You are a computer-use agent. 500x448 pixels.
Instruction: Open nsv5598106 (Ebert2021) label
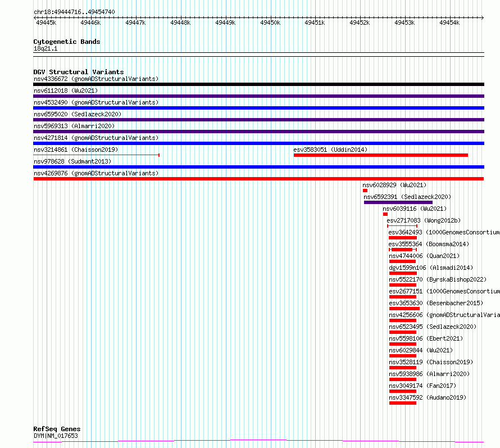(x=426, y=338)
